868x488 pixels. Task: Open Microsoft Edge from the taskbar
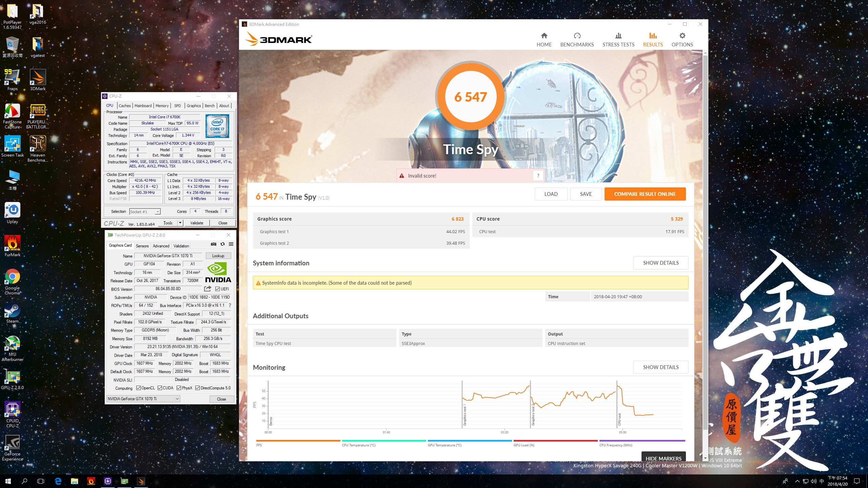click(58, 481)
